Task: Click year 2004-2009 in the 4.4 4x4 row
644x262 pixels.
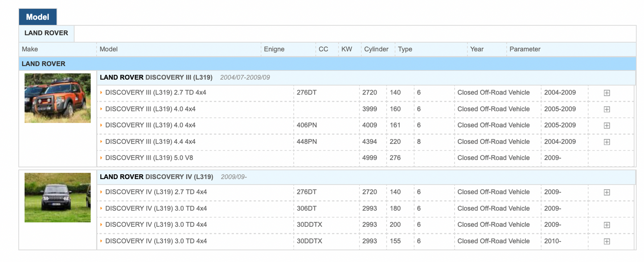Action: [x=560, y=141]
